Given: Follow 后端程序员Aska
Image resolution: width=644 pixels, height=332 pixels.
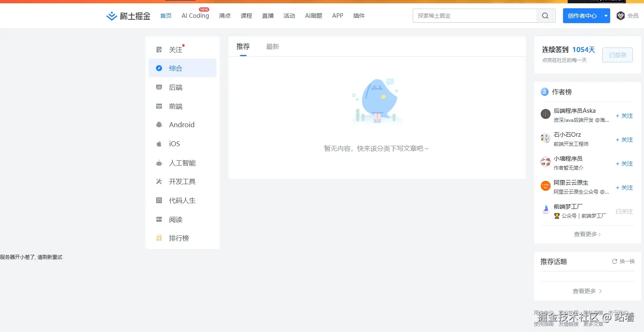Looking at the screenshot, I should [624, 116].
